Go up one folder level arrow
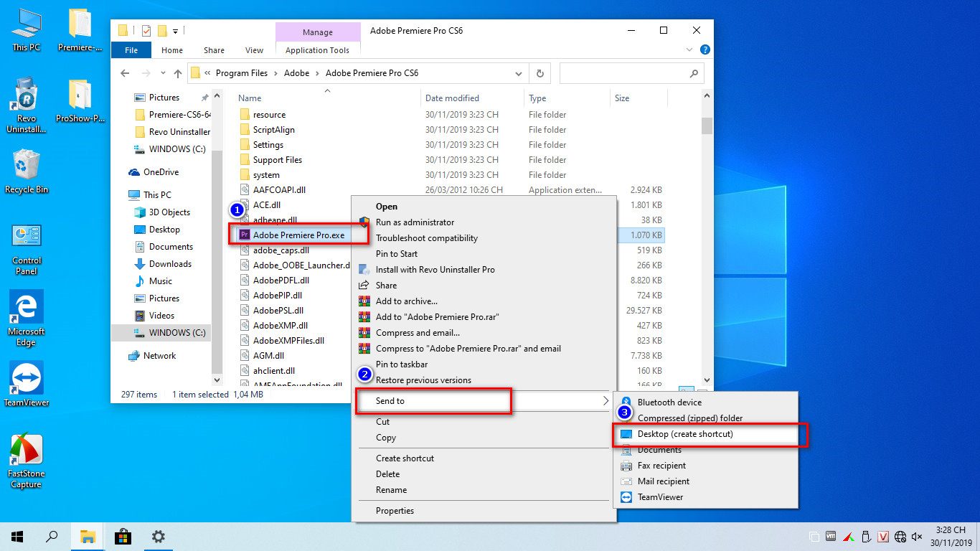This screenshot has width=980, height=551. tap(178, 73)
